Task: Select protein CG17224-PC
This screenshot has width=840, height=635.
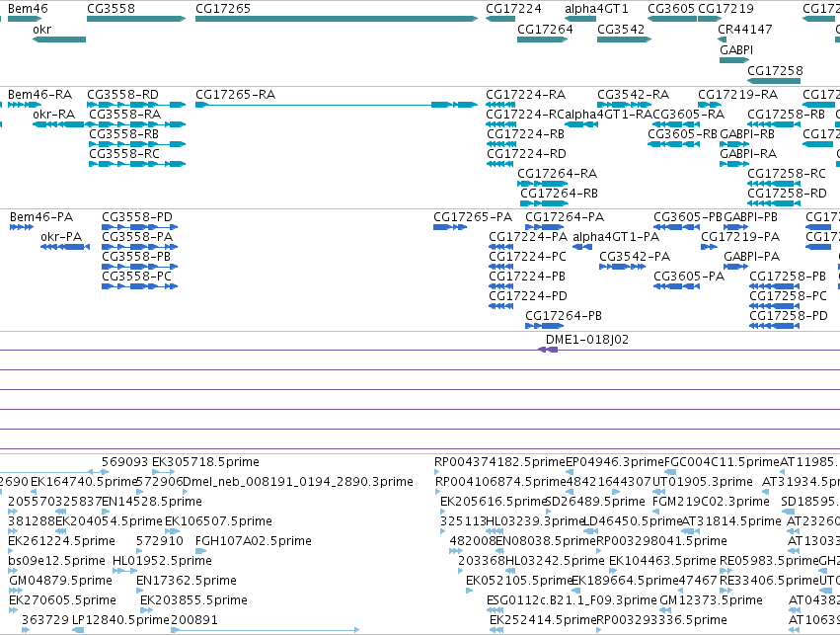Action: click(x=501, y=267)
